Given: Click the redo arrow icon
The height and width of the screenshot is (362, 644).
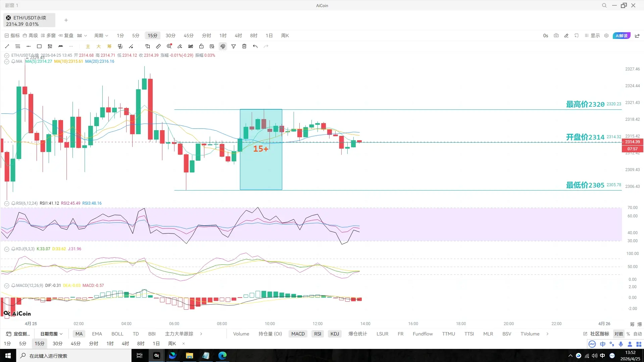Looking at the screenshot, I should tap(266, 46).
